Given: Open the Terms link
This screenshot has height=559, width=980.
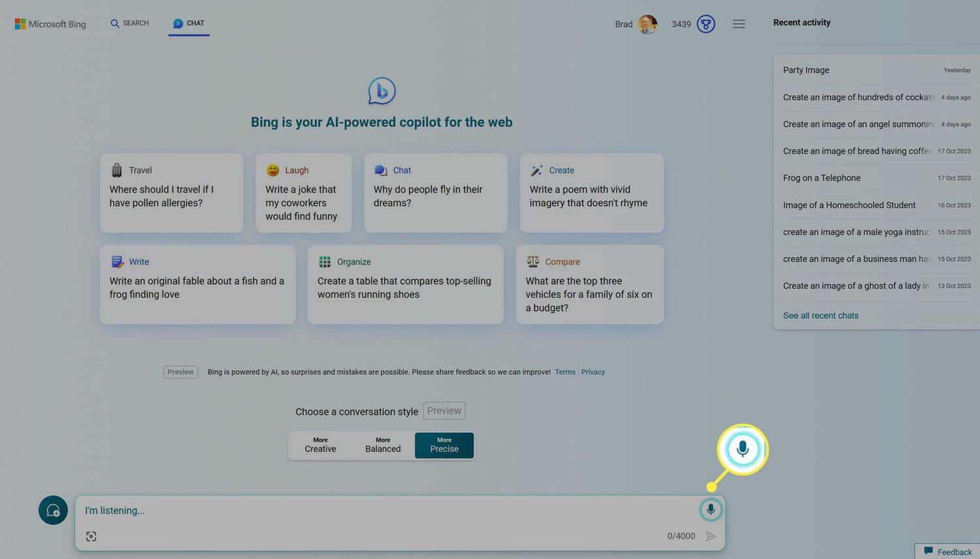Looking at the screenshot, I should pos(565,372).
